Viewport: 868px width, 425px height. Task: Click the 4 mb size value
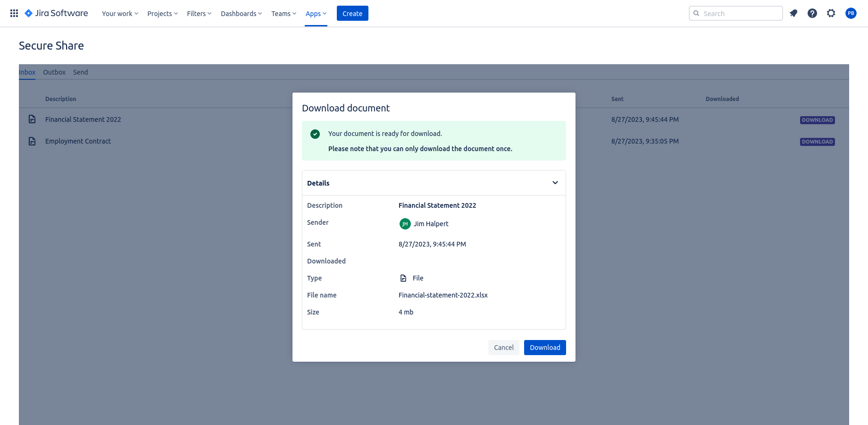tap(406, 312)
